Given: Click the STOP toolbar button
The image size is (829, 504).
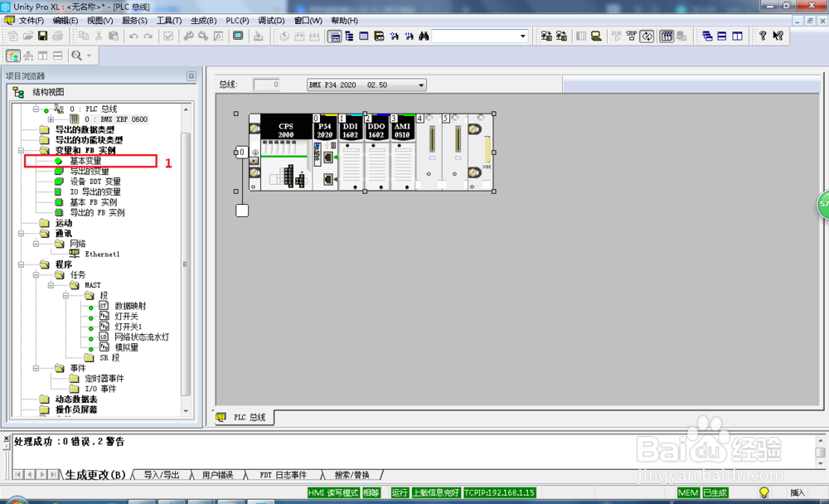Looking at the screenshot, I should (631, 36).
